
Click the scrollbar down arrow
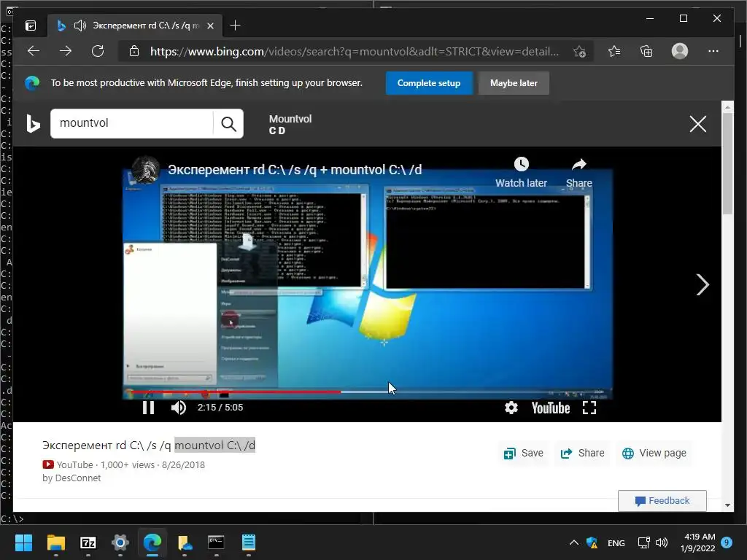[727, 505]
